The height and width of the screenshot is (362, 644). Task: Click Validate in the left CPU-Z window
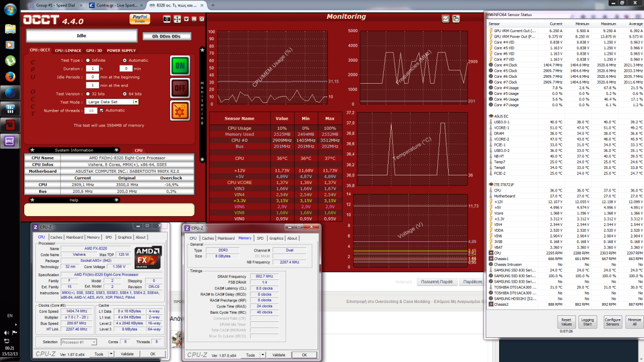(127, 354)
